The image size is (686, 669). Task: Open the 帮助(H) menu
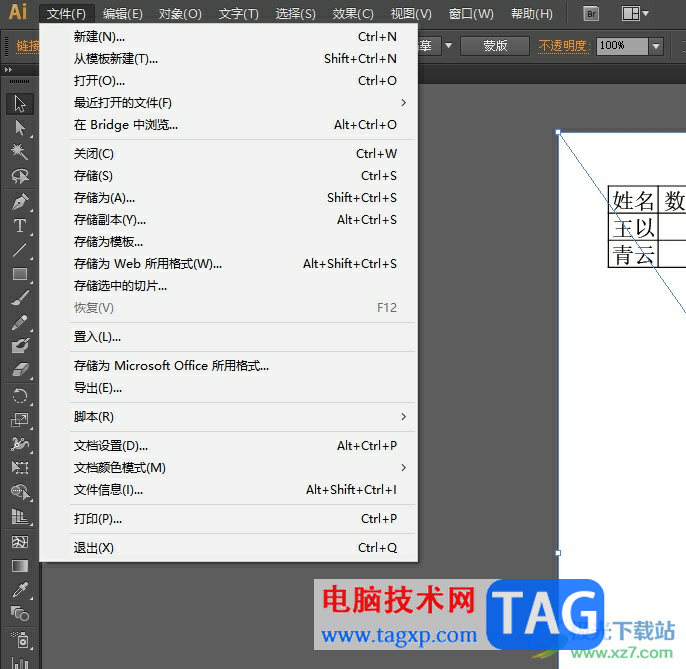pos(532,14)
